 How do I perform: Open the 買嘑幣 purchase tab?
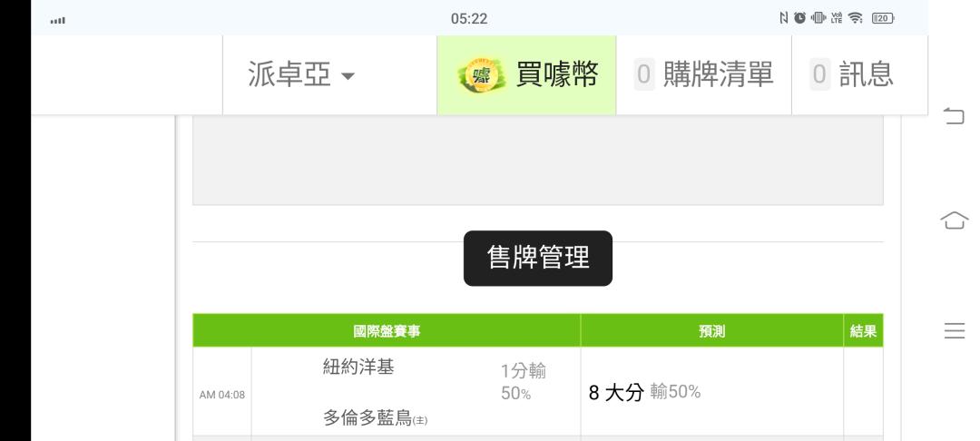pyautogui.click(x=526, y=75)
